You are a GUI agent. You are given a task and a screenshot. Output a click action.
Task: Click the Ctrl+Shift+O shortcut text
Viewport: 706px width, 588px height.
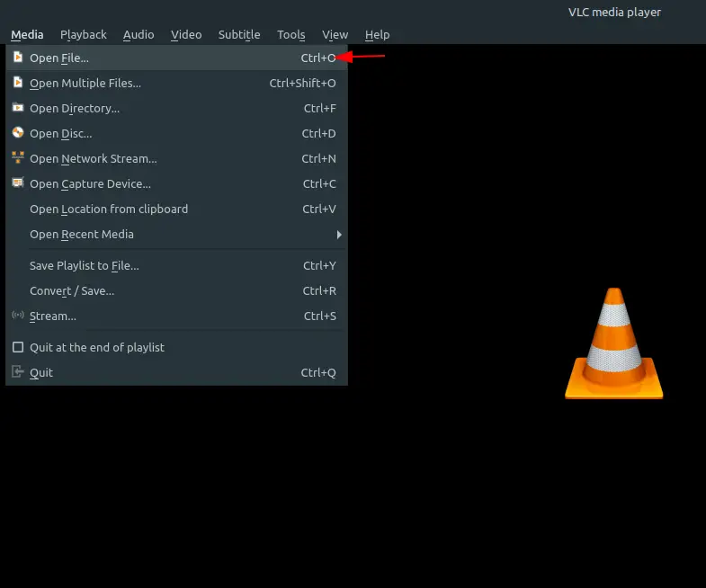[302, 83]
